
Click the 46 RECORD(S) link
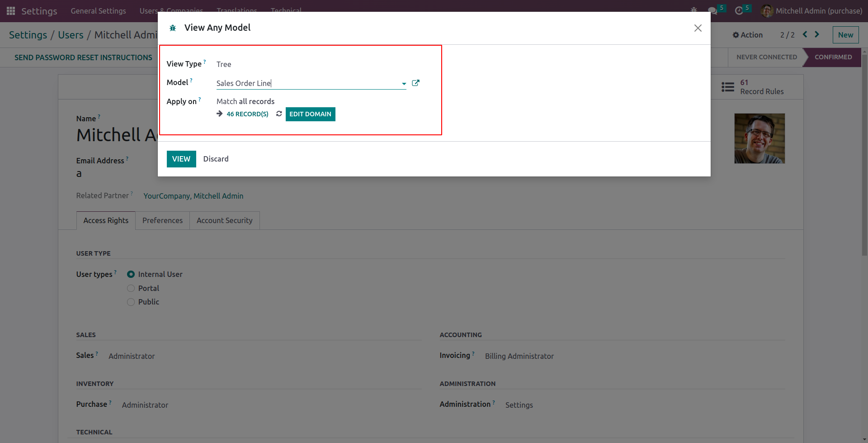pyautogui.click(x=247, y=114)
